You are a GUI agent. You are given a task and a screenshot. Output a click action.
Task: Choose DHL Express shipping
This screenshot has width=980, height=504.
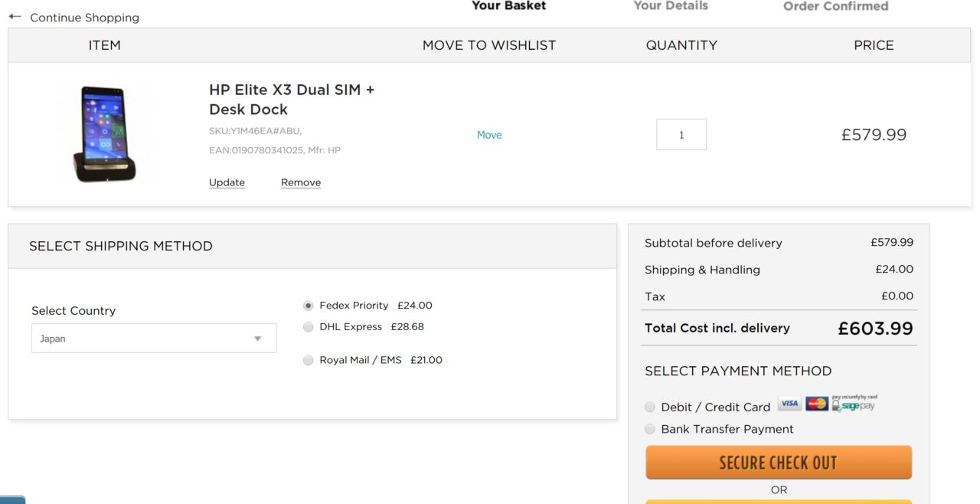click(309, 327)
